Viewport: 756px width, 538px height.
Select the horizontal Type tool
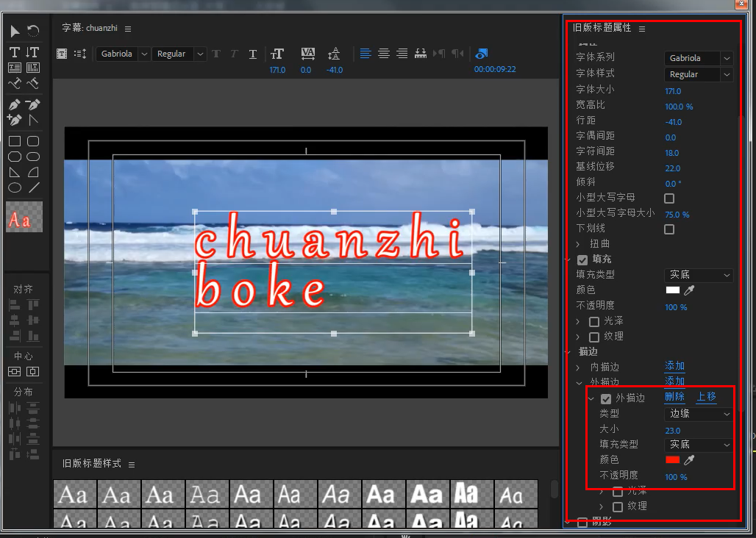(15, 52)
